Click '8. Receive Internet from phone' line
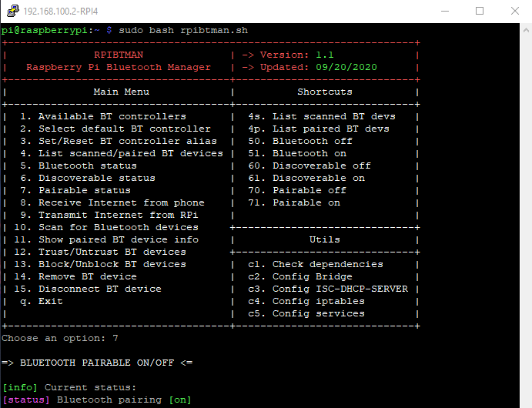532x408 pixels. (112, 202)
